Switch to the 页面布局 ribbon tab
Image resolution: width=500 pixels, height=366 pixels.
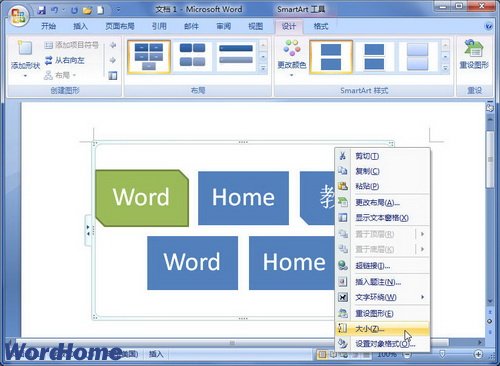pos(120,26)
